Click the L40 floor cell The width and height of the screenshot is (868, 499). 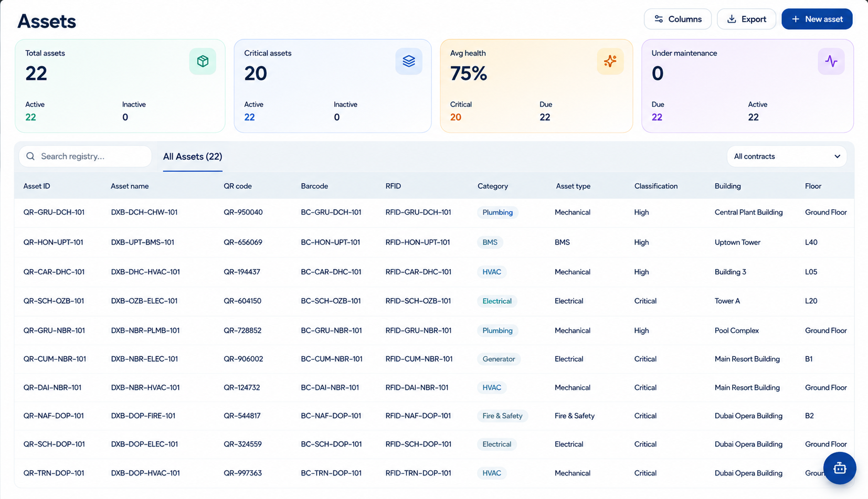click(x=811, y=242)
